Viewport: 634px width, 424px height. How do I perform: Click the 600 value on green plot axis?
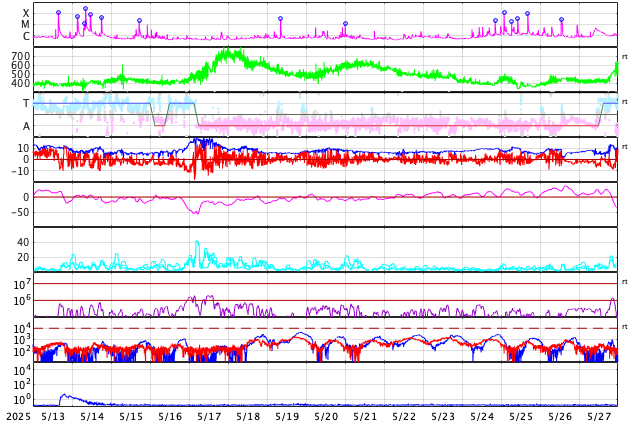point(21,65)
